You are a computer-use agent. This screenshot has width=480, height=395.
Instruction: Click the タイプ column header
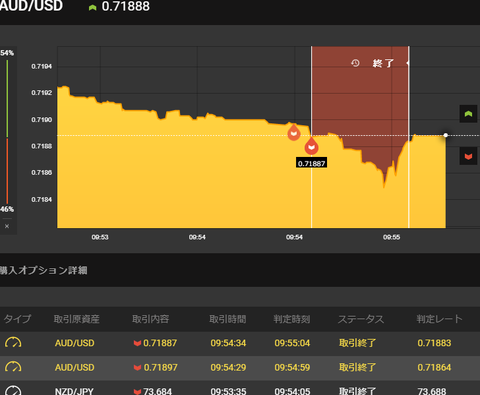(17, 319)
